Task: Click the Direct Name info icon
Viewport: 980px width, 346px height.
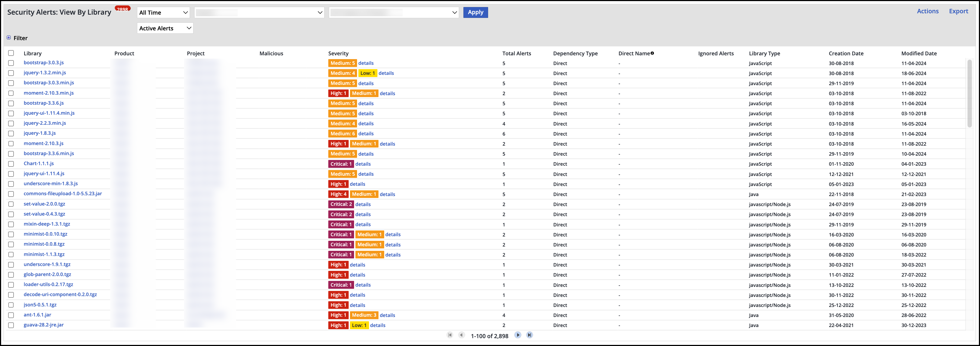Action: [x=652, y=53]
